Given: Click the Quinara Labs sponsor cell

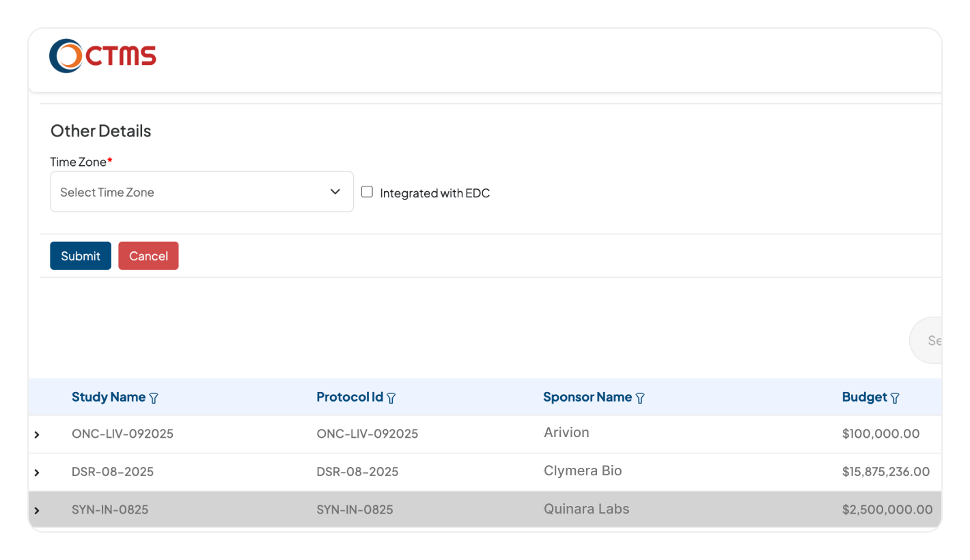Looking at the screenshot, I should [x=586, y=509].
